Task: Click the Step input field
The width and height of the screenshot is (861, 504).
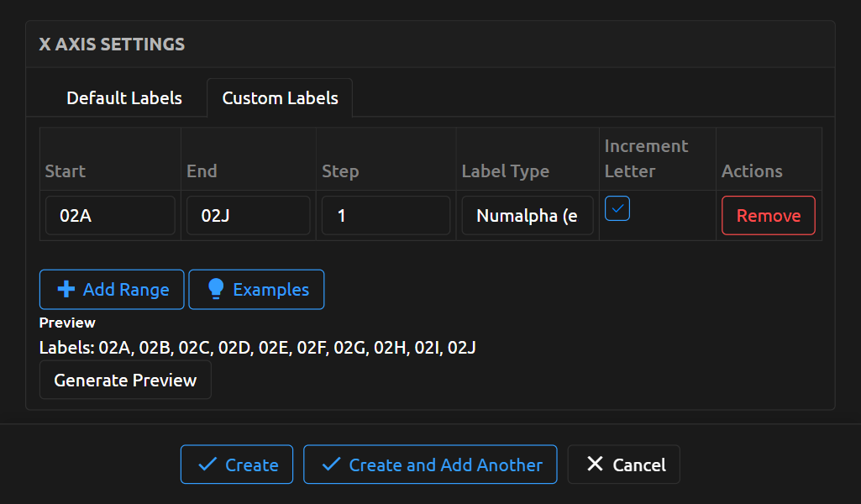Action: tap(386, 216)
